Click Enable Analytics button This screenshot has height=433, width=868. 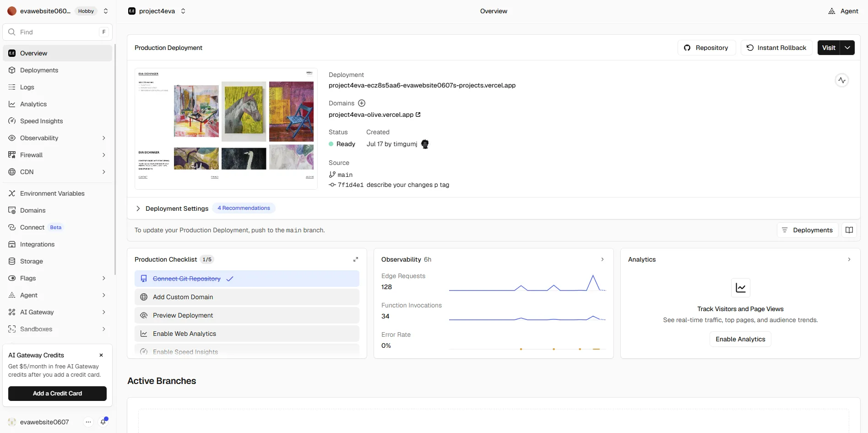(740, 339)
